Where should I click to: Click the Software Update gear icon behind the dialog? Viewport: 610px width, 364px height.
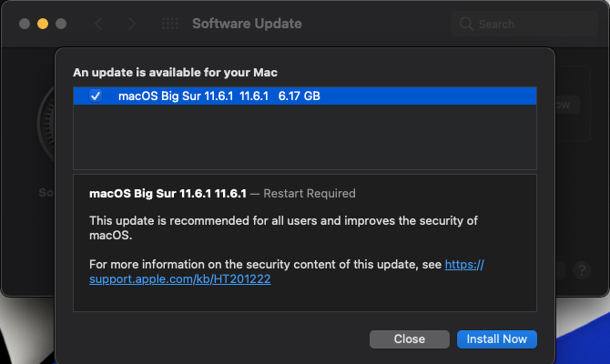(50, 136)
